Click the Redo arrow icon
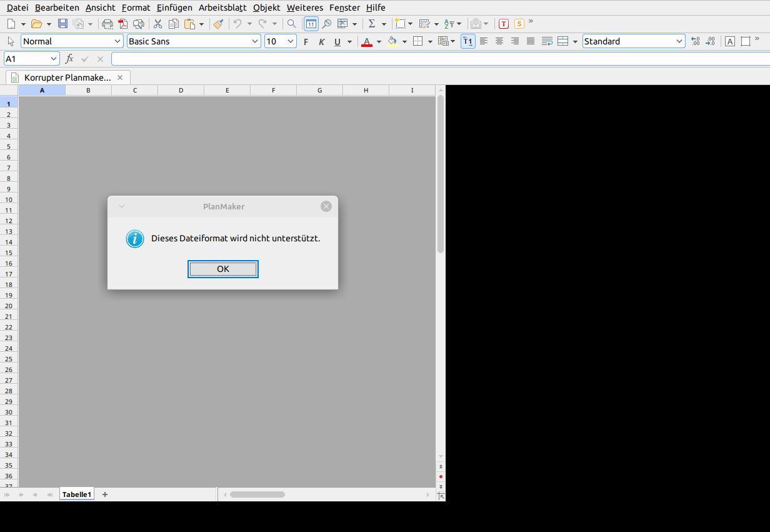 (262, 24)
